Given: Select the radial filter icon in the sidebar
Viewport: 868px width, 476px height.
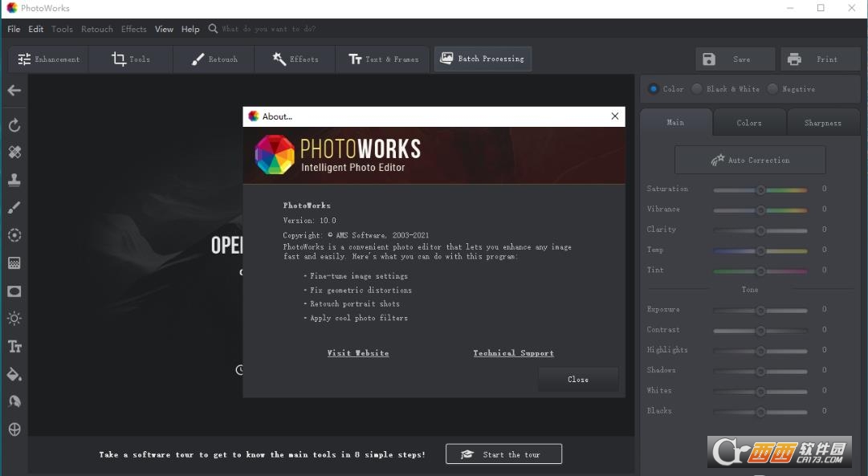Looking at the screenshot, I should pyautogui.click(x=14, y=235).
